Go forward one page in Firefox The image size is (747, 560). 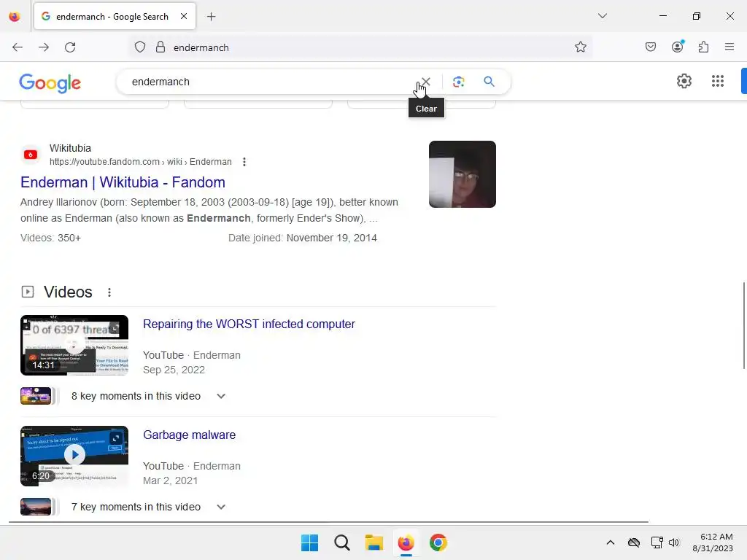pos(44,47)
